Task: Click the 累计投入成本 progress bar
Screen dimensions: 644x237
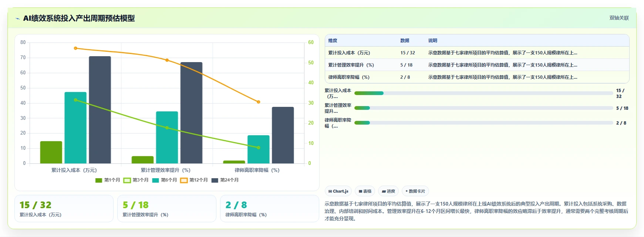Action: (x=483, y=93)
